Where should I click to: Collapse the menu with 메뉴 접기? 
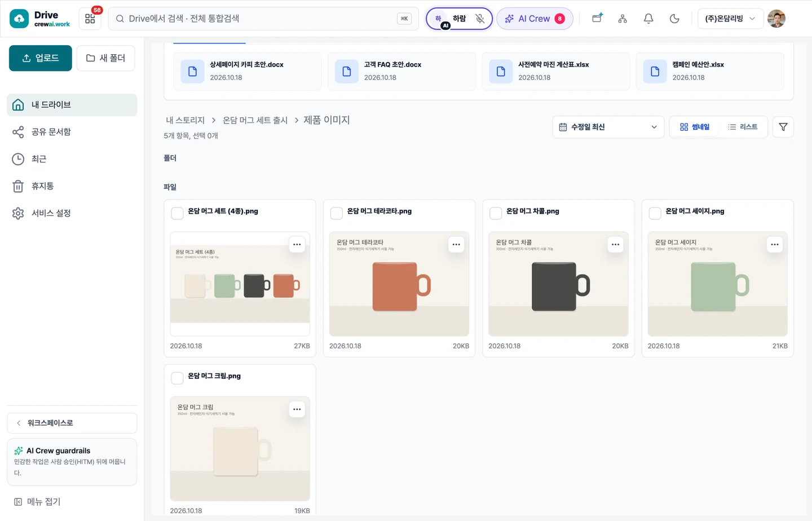pyautogui.click(x=37, y=502)
